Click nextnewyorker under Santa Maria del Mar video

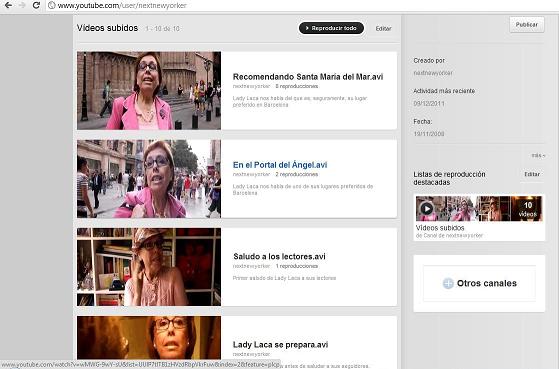pos(251,86)
